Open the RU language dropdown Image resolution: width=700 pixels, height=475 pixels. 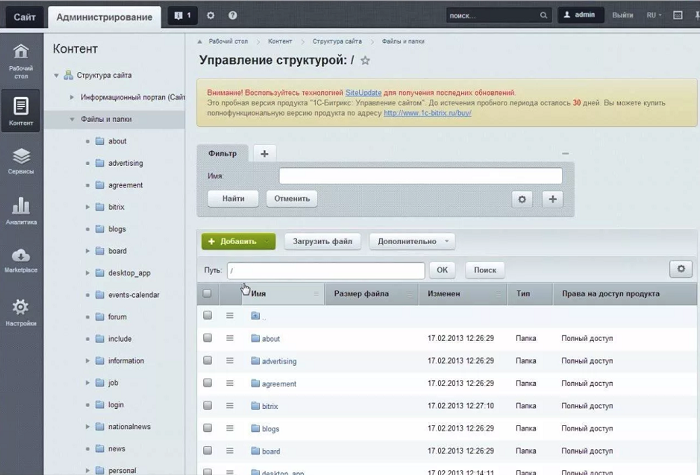click(654, 15)
